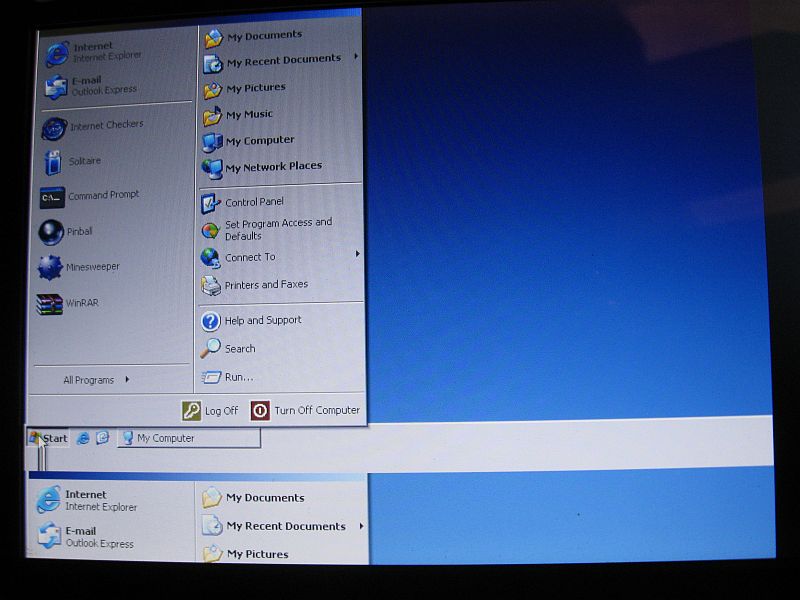Switch to My Computer taskbar window

[x=187, y=438]
